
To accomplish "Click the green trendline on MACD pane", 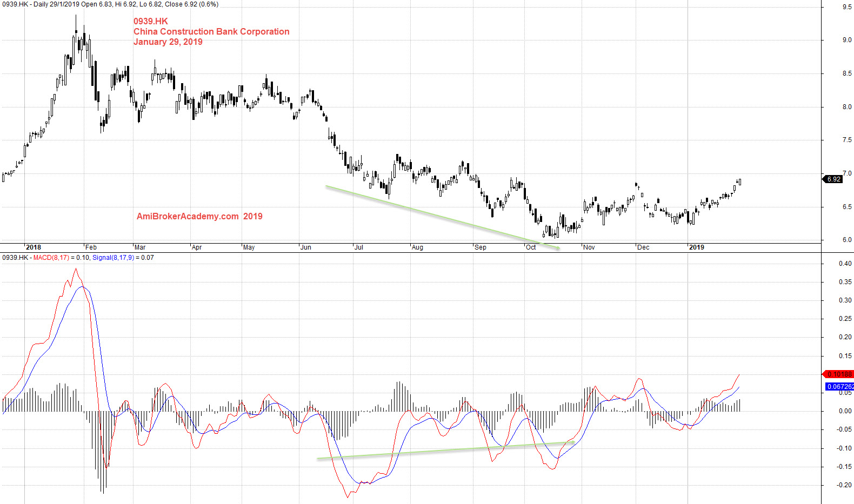I will tap(446, 451).
